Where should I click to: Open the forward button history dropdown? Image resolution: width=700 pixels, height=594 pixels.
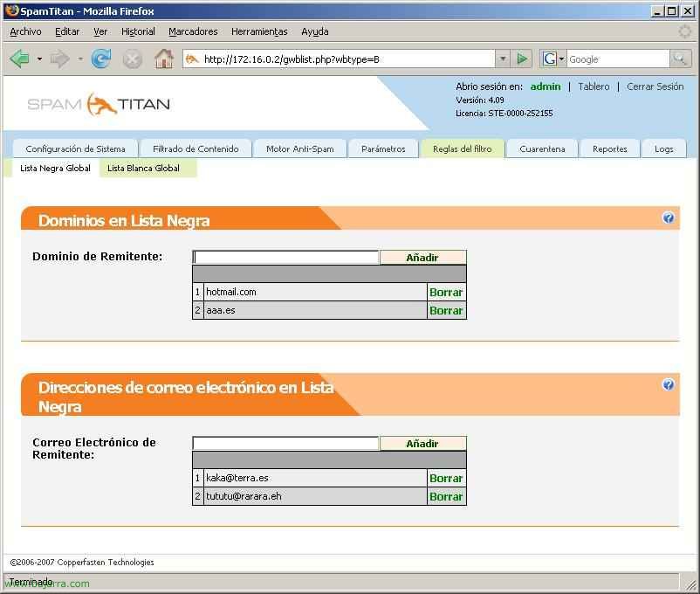80,59
